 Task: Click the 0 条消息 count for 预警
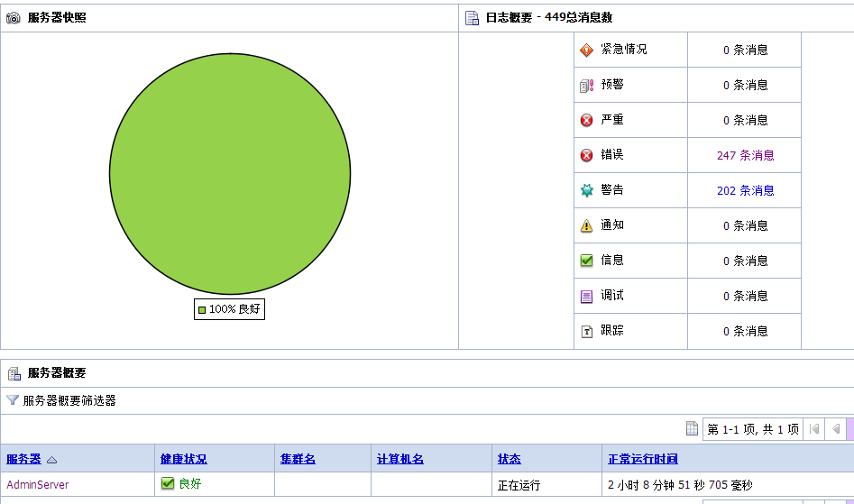point(745,86)
